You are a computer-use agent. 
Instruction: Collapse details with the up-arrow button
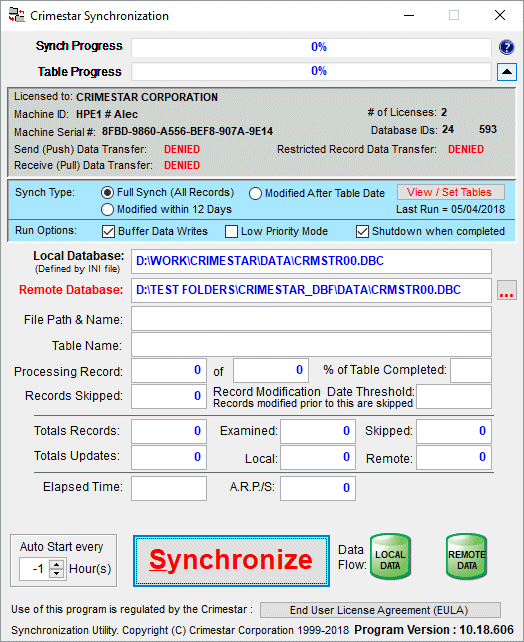[507, 72]
